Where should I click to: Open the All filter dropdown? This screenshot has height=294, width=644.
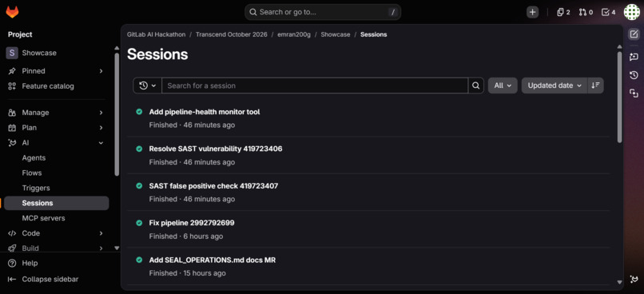coord(503,85)
